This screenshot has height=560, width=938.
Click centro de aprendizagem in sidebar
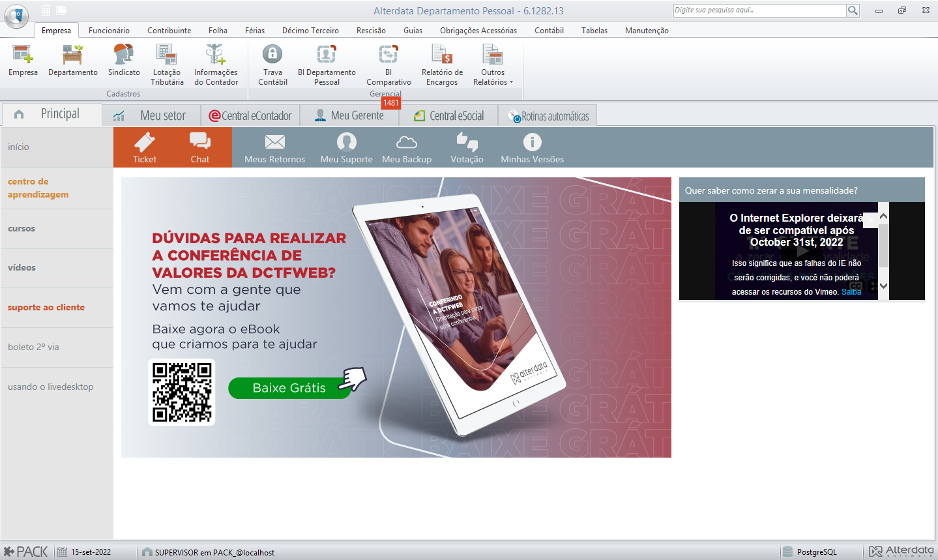57,188
